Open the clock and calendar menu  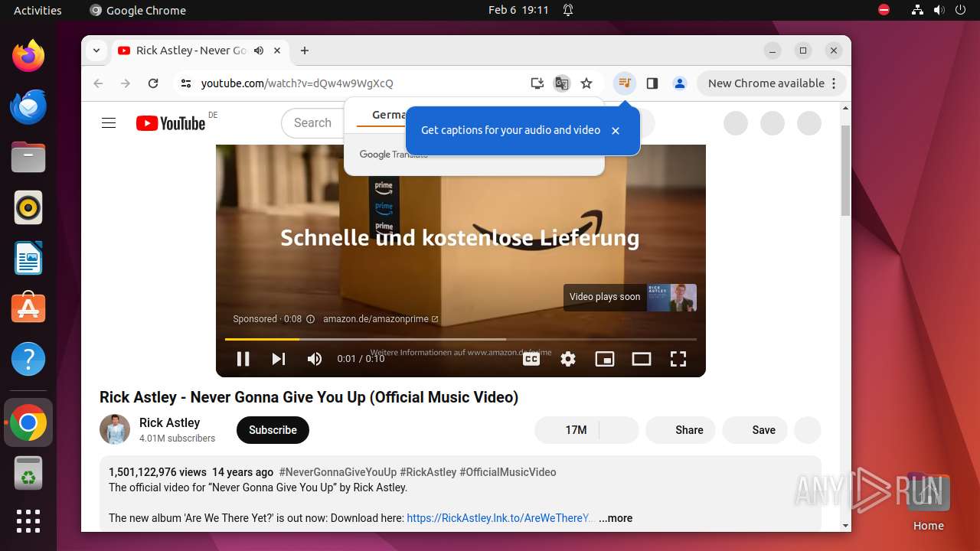tap(518, 10)
